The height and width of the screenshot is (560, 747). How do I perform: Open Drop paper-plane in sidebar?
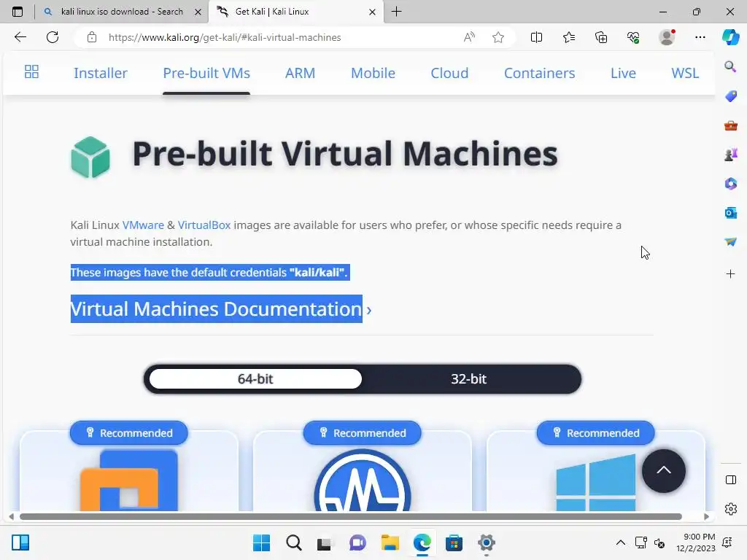pos(730,242)
